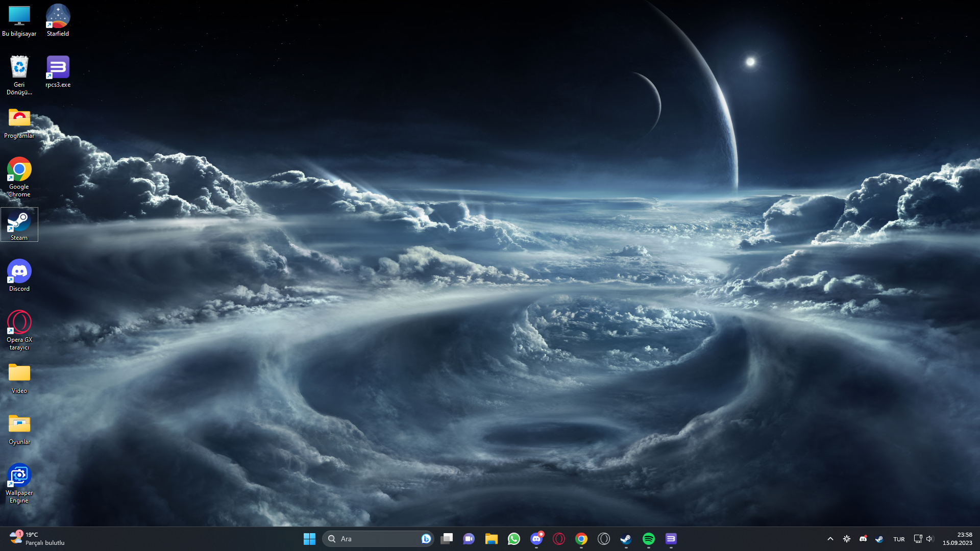Select the Google Chrome desktop shortcut
The height and width of the screenshot is (551, 980).
[x=19, y=177]
